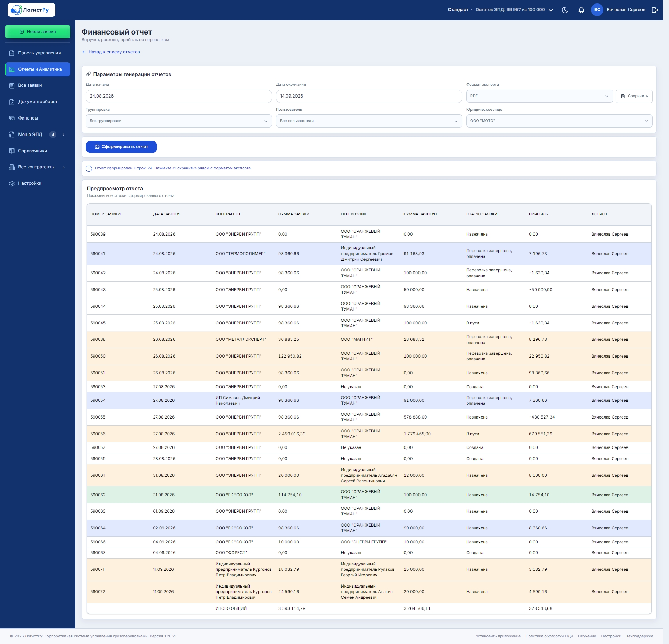Image resolution: width=669 pixels, height=644 pixels.
Task: Click ООО "МЕТАЛЛЭКСПЕРТ" contractor cell
Action: coord(241,339)
